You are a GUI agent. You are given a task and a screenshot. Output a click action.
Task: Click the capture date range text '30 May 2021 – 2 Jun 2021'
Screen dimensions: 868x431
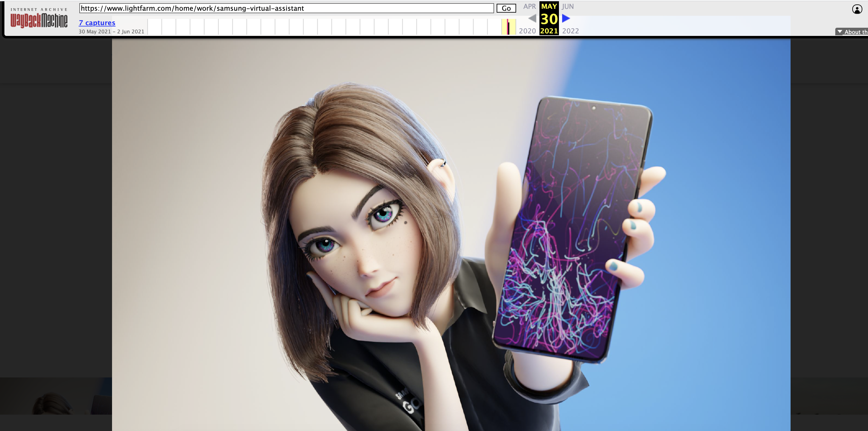111,32
